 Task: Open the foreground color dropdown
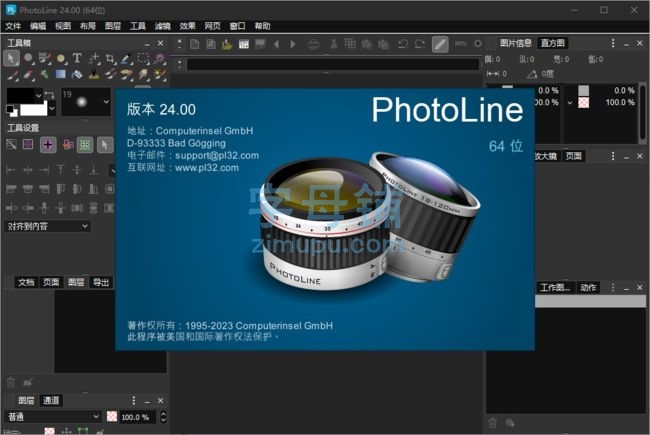pyautogui.click(x=39, y=96)
